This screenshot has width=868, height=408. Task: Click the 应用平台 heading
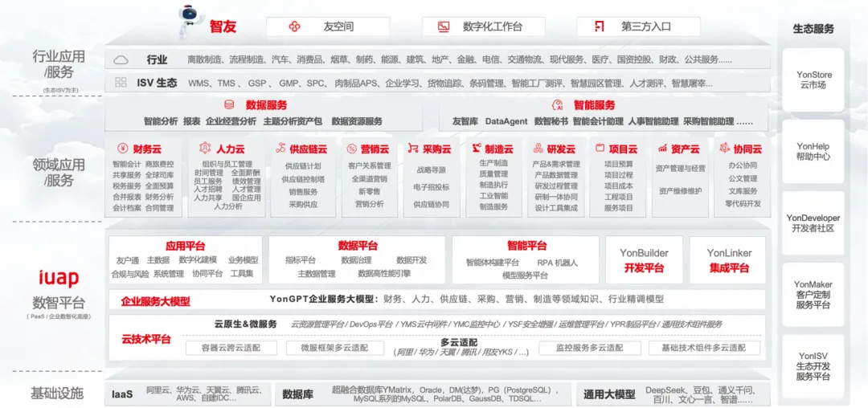(185, 246)
